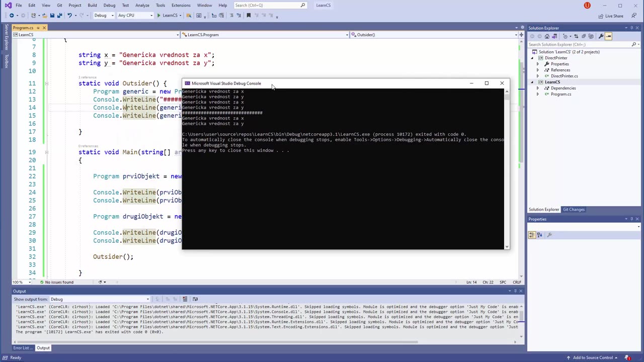Image resolution: width=644 pixels, height=362 pixels.
Task: Open the Extensions menu
Action: click(x=181, y=6)
